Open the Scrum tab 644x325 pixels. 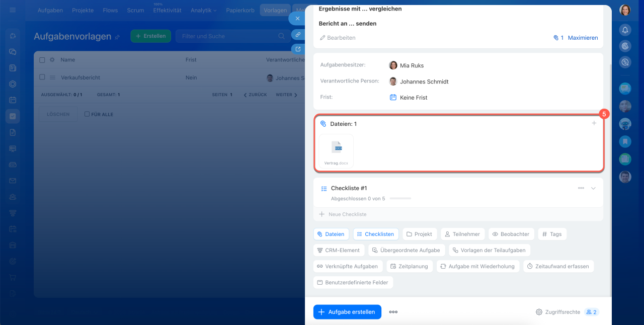pyautogui.click(x=135, y=10)
